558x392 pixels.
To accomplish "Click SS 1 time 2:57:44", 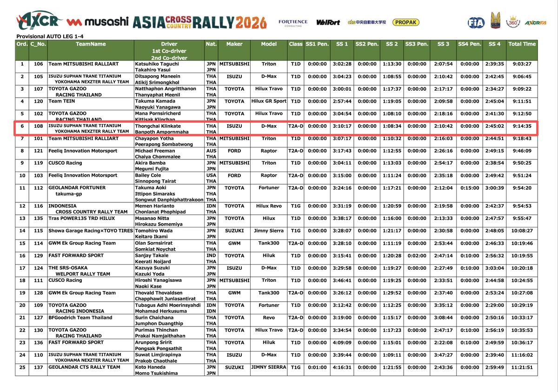I will [x=342, y=101].
